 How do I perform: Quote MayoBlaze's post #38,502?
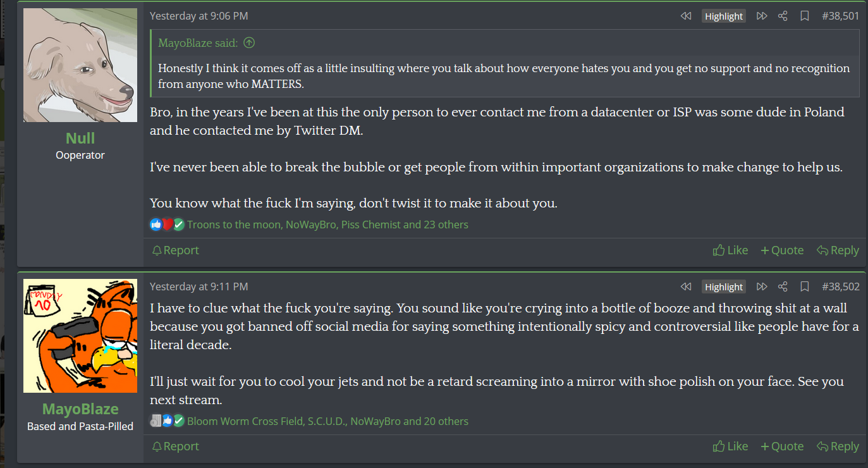[x=782, y=446]
